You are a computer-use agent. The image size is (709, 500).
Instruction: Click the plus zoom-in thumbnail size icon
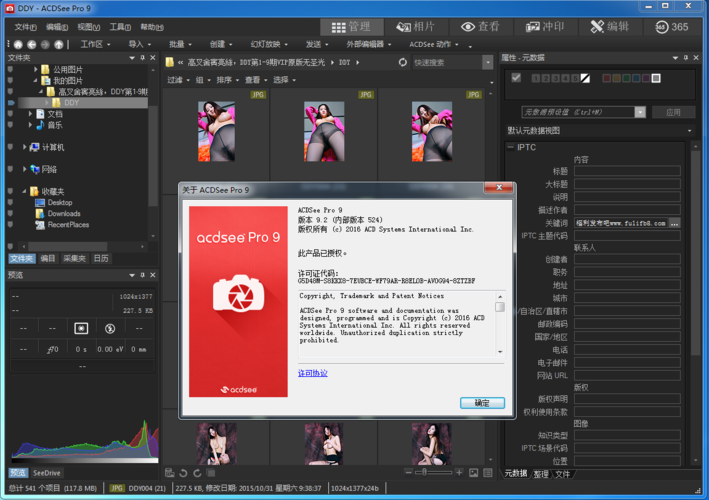[459, 472]
